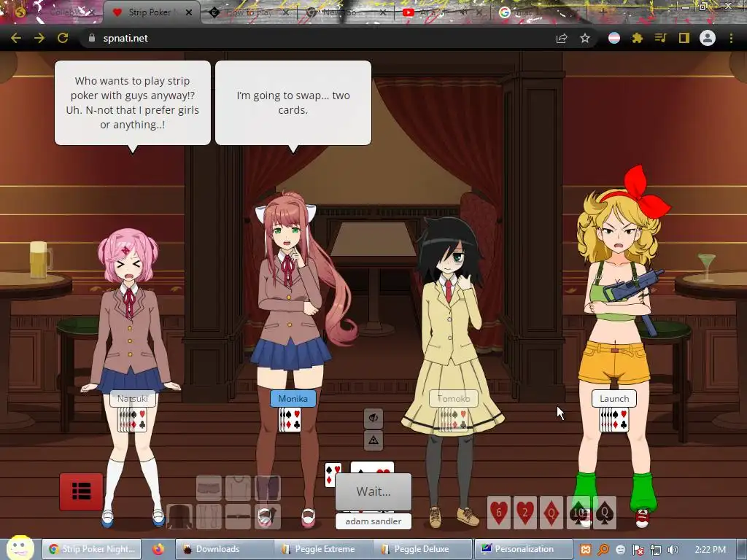Click Monika's card hand under her label
Image resolution: width=747 pixels, height=560 pixels.
tap(290, 420)
